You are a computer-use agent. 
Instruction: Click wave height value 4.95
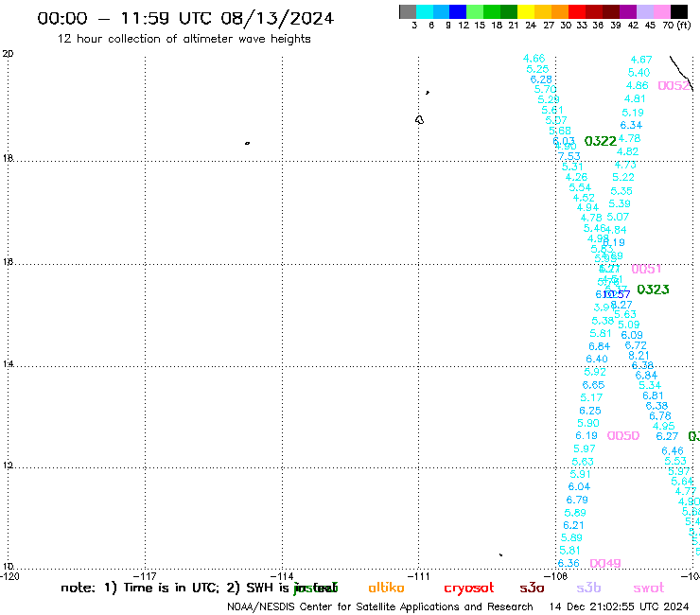point(663,426)
